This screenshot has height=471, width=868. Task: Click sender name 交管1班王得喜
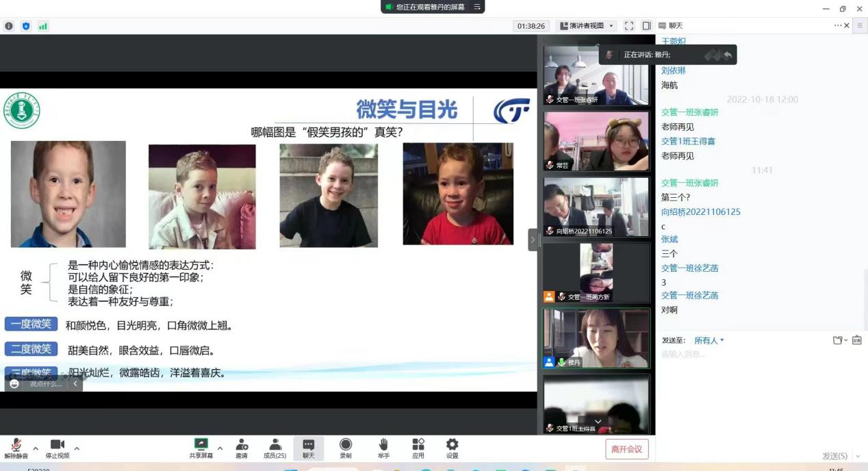(688, 141)
